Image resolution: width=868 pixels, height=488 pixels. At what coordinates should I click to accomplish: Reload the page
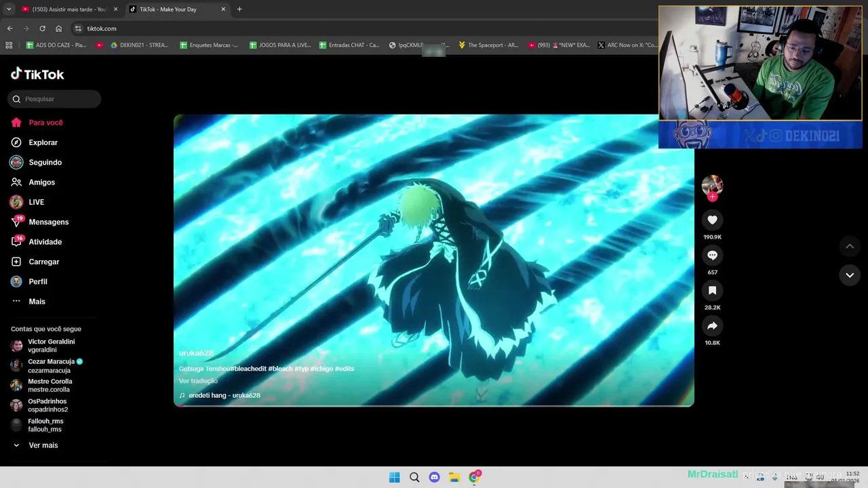click(42, 28)
